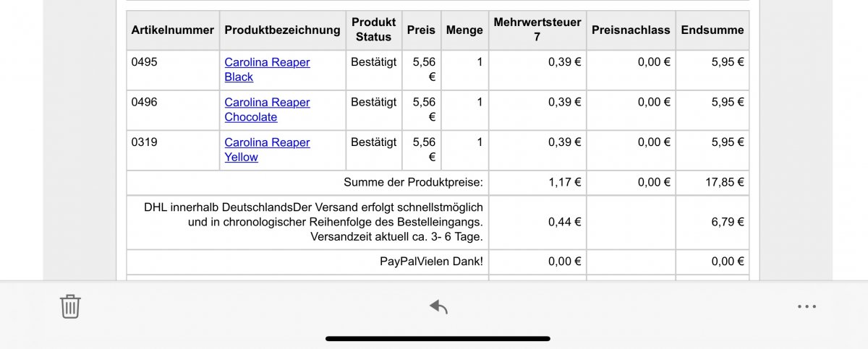Tap the trash icon to delete email
Image resolution: width=868 pixels, height=349 pixels.
click(x=70, y=306)
